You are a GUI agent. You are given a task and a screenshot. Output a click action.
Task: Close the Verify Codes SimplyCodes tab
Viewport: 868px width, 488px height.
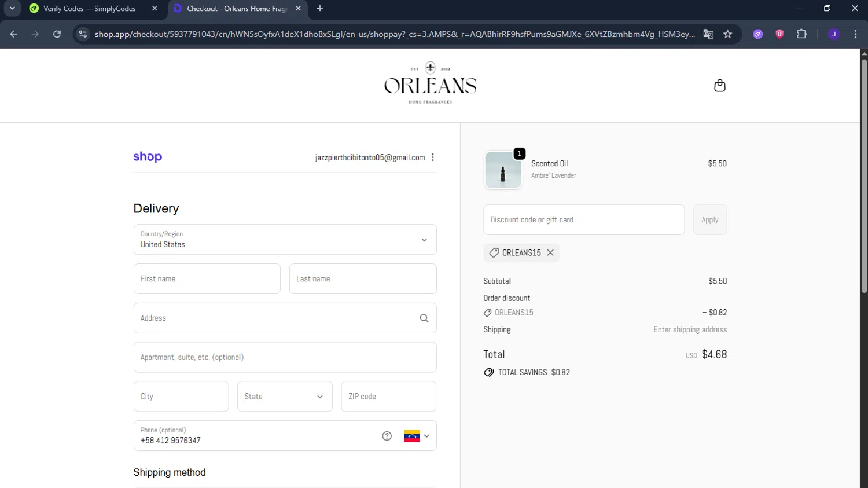155,9
